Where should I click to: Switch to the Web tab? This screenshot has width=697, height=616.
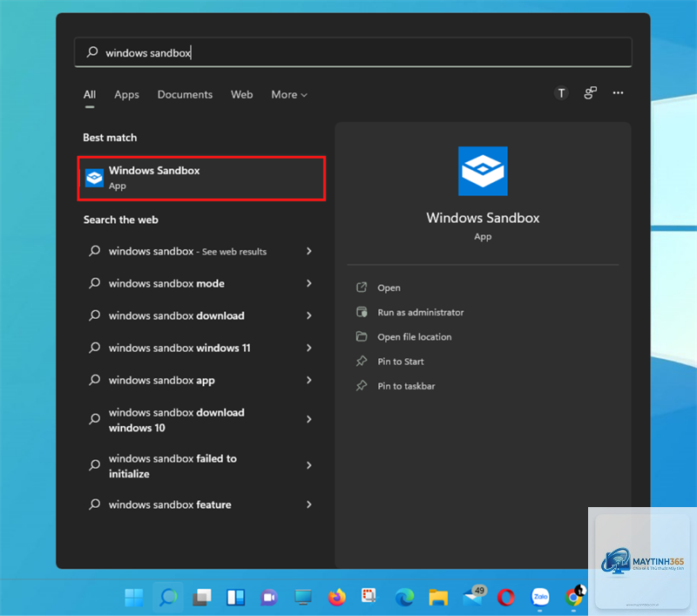[x=242, y=95]
